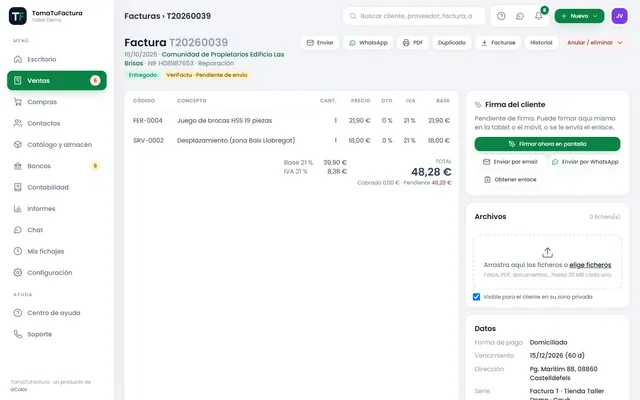
Task: Click the Mis fichajes clock icon
Action: pos(18,251)
